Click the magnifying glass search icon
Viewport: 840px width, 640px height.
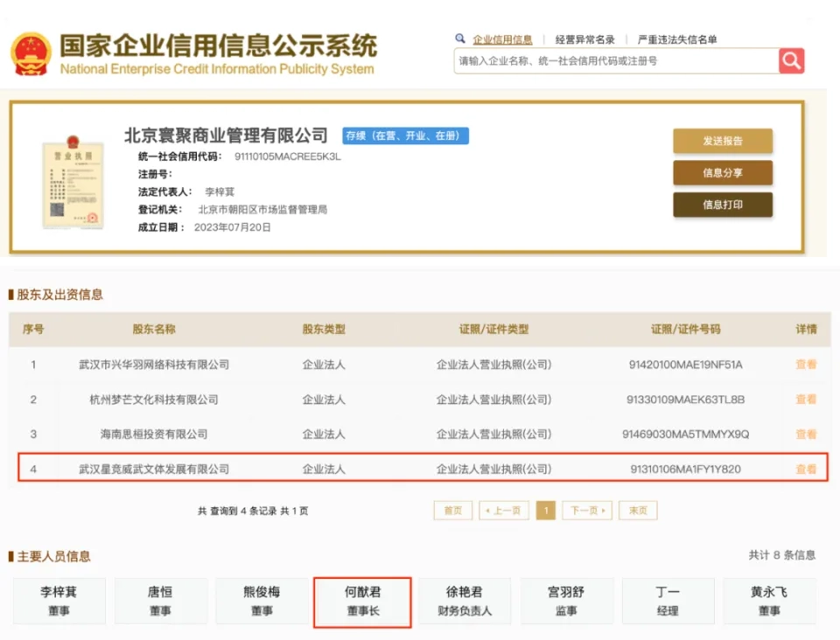point(790,60)
